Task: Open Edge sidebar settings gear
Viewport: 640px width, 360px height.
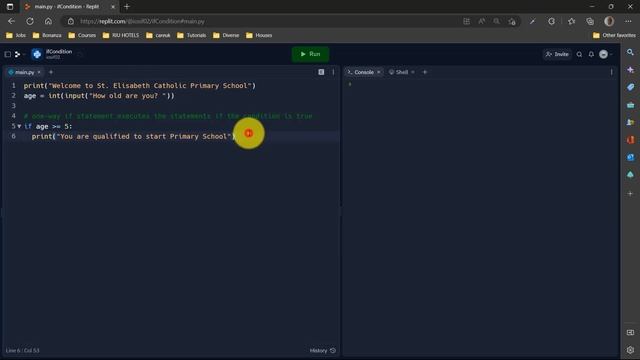Action: [x=630, y=350]
